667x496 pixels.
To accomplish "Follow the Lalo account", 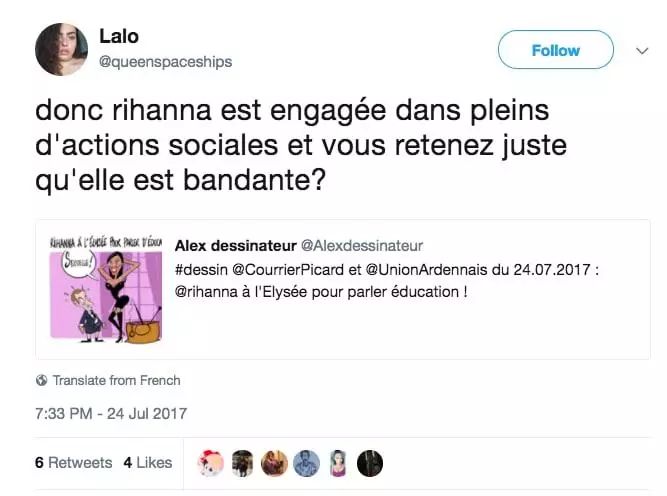I will click(x=556, y=50).
